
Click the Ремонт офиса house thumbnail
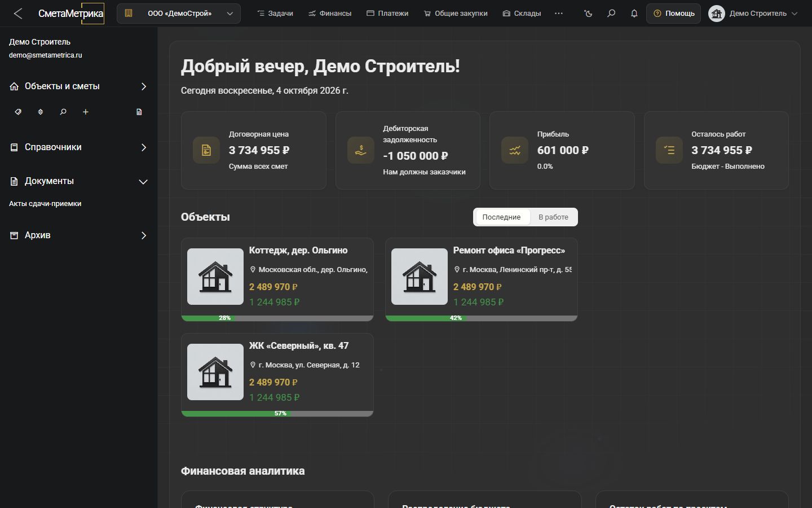[x=420, y=277]
